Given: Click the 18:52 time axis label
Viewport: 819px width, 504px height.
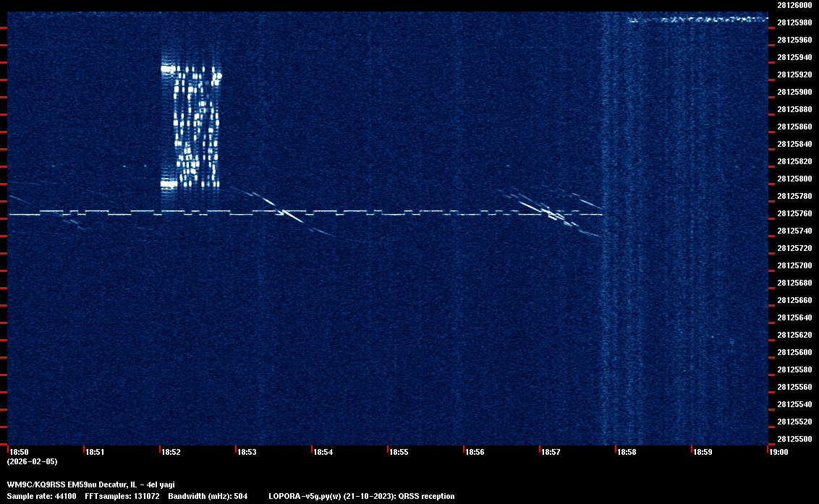Looking at the screenshot, I should point(171,453).
